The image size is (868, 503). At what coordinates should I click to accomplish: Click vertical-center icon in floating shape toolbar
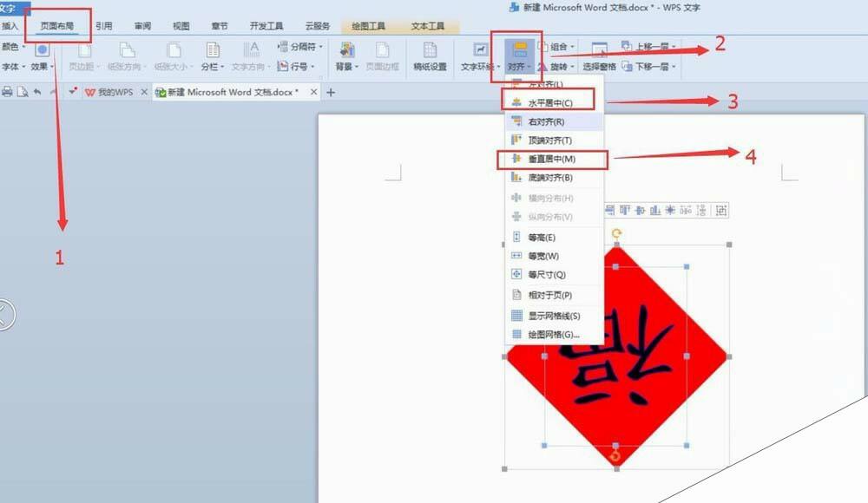640,210
